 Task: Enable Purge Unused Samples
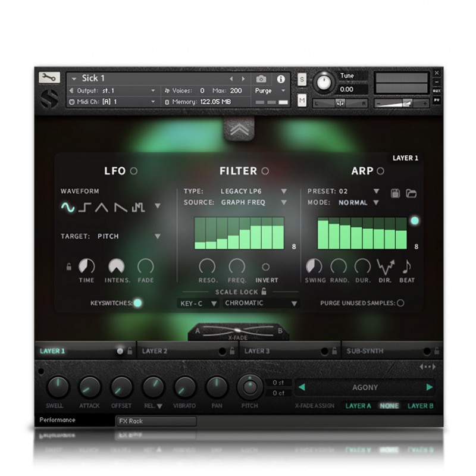[x=400, y=303]
